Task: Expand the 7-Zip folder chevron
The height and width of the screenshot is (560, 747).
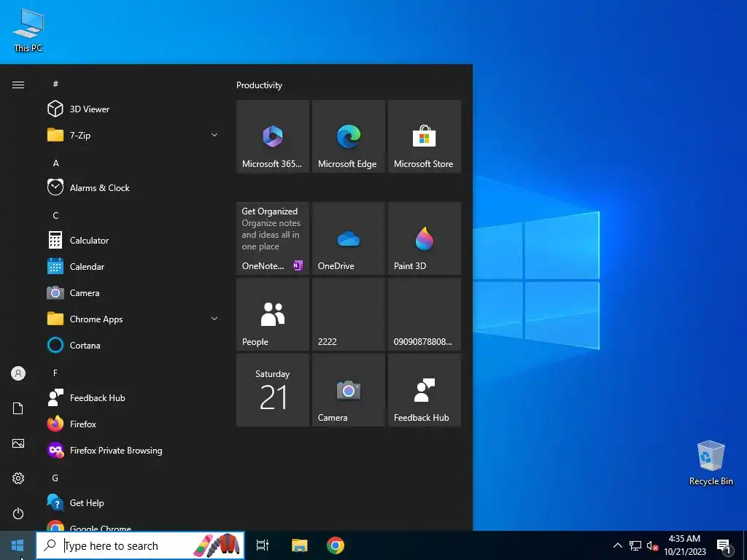Action: [214, 135]
